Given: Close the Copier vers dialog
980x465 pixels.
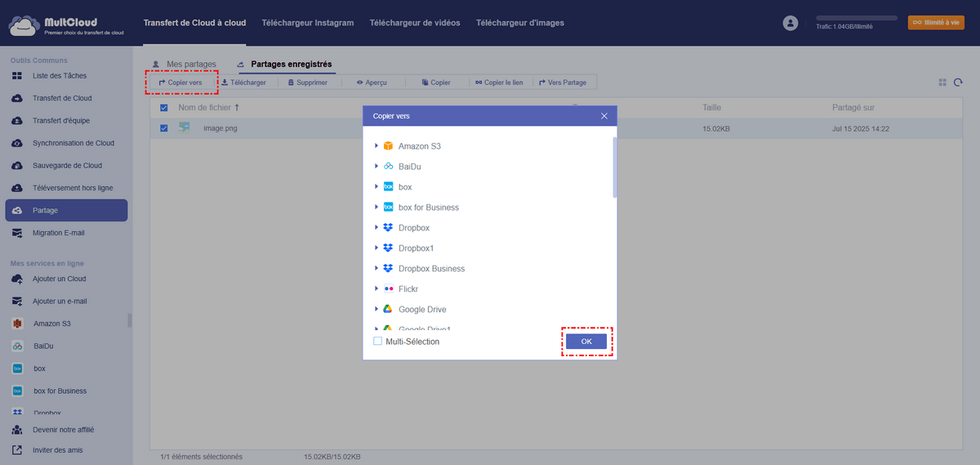Looking at the screenshot, I should (604, 116).
